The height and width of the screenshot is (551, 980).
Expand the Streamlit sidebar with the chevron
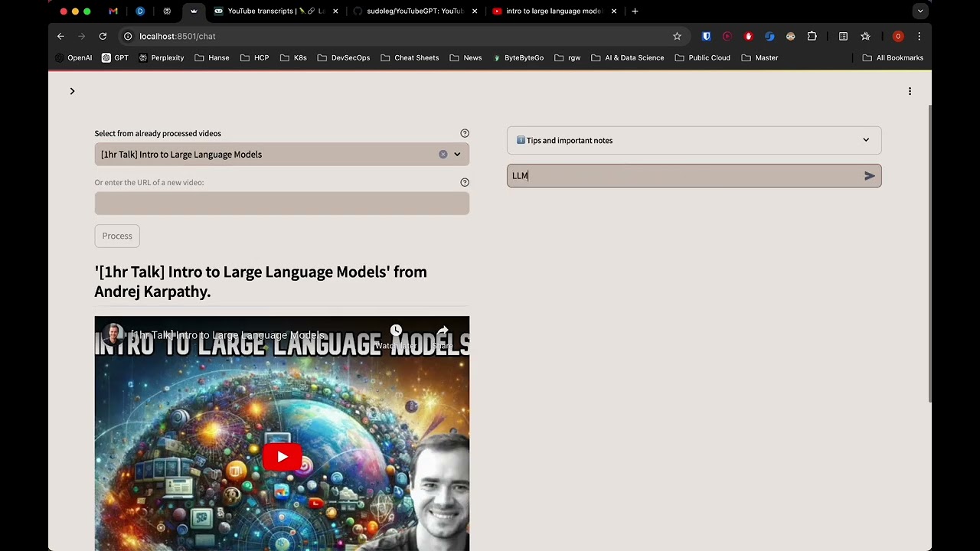click(x=72, y=91)
